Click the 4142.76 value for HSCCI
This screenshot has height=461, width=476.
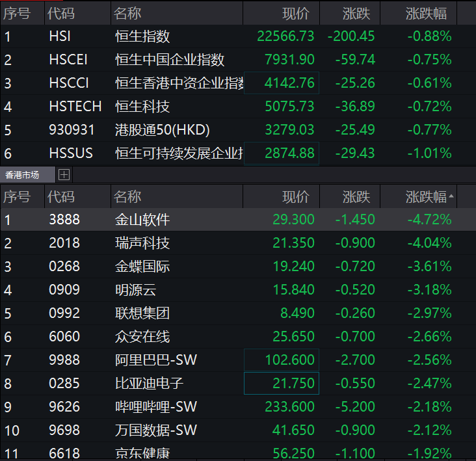point(289,83)
